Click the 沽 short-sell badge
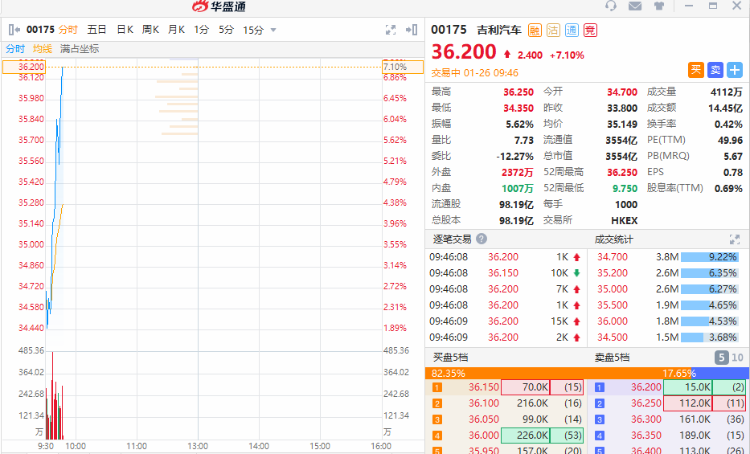The width and height of the screenshot is (750, 454). click(553, 31)
